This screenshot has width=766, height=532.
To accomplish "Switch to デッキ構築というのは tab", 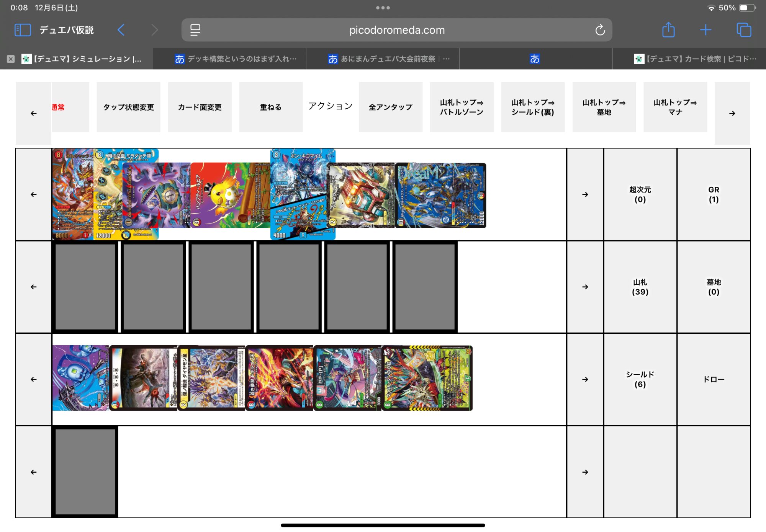I will point(236,59).
